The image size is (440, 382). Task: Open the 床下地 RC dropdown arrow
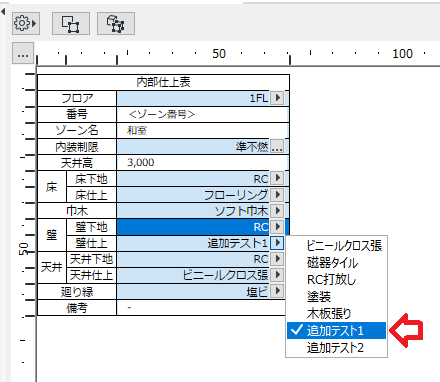[x=277, y=178]
